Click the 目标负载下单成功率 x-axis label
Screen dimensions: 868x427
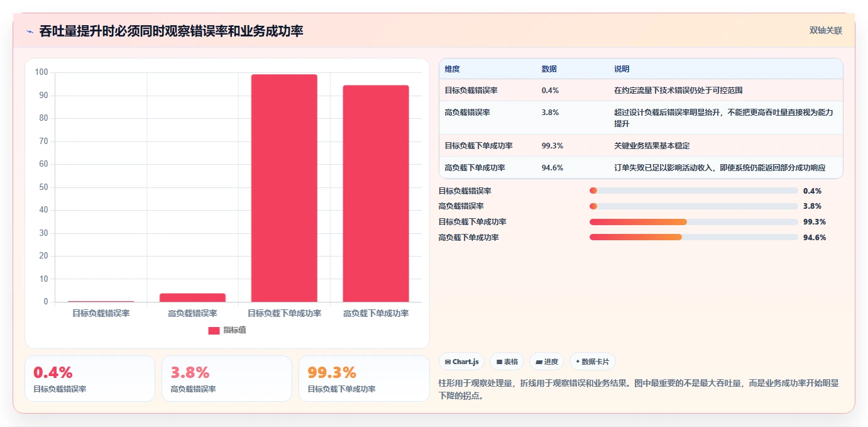click(284, 313)
